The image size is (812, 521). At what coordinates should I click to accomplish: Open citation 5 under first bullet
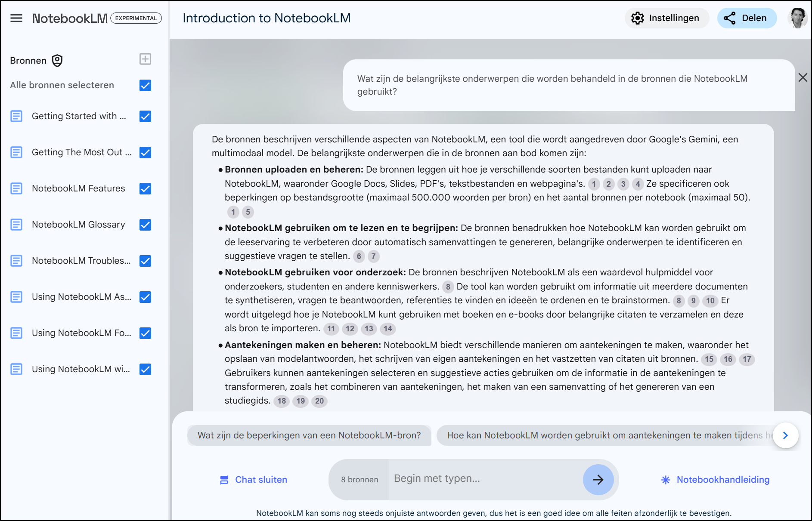pyautogui.click(x=248, y=212)
